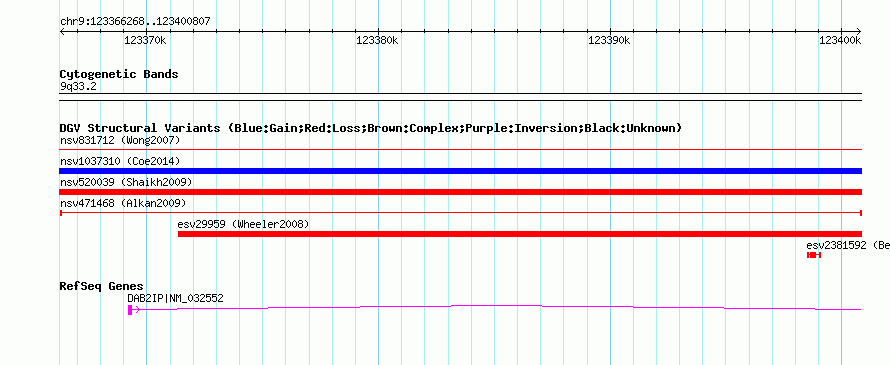Click the RefSeq Genes track title
The width and height of the screenshot is (890, 365).
102,286
